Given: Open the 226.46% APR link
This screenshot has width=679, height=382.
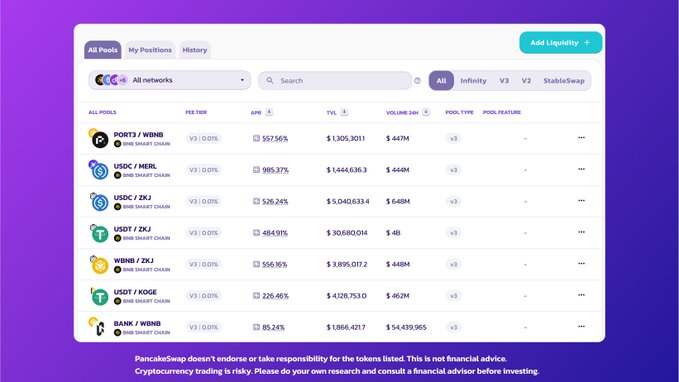Looking at the screenshot, I should (x=275, y=296).
